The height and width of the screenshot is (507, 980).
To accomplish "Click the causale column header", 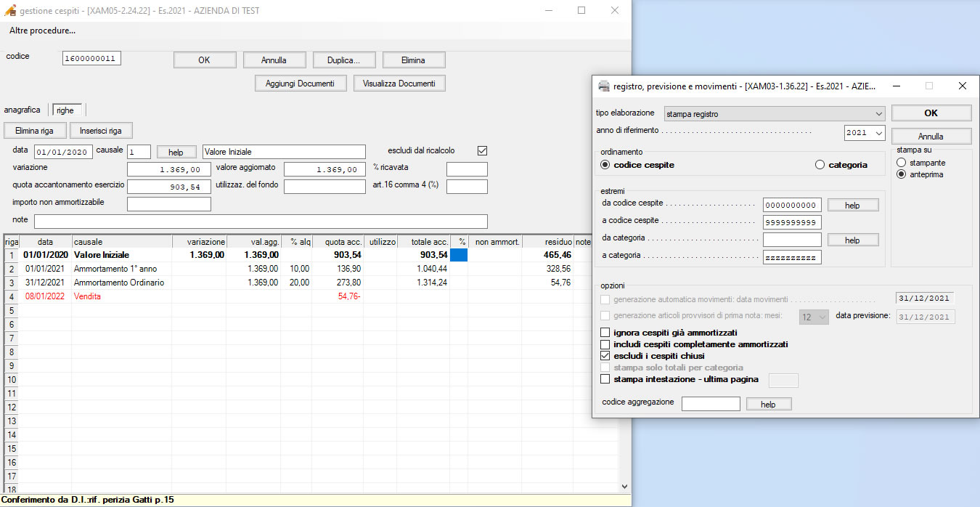I will coord(122,241).
